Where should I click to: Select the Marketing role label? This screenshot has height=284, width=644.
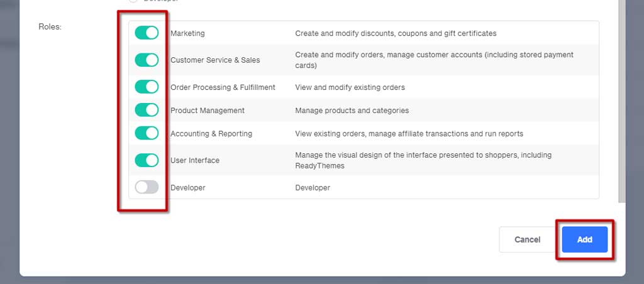point(187,33)
